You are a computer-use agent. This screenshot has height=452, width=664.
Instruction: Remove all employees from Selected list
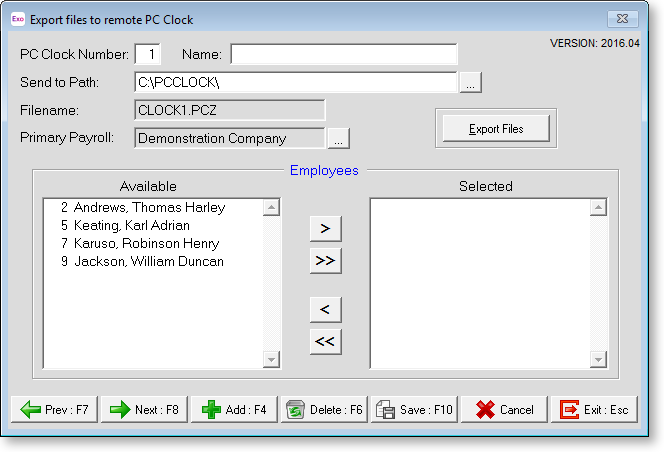point(325,341)
